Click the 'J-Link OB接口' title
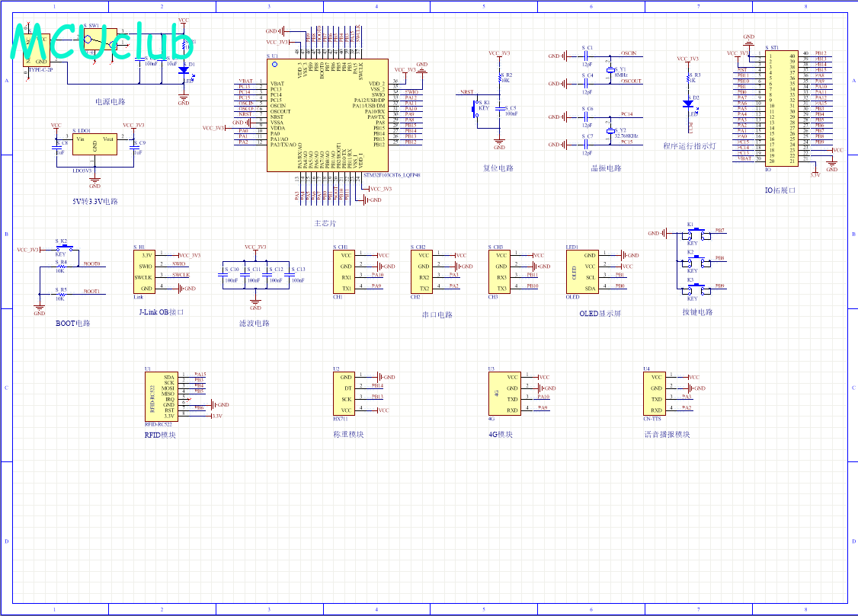 coord(162,312)
